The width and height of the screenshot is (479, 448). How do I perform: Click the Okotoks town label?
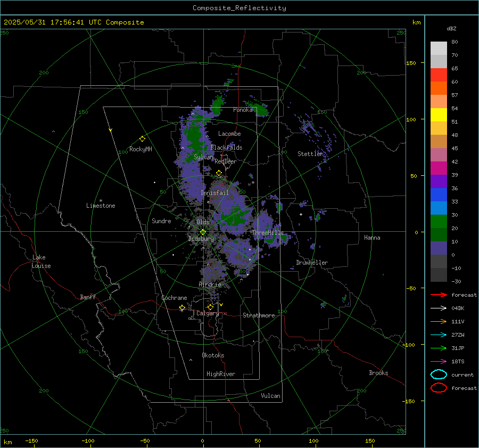[x=213, y=355]
